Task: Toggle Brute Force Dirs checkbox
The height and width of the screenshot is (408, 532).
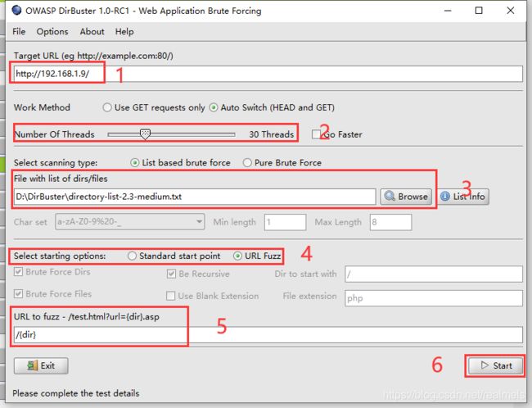Action: click(18, 272)
